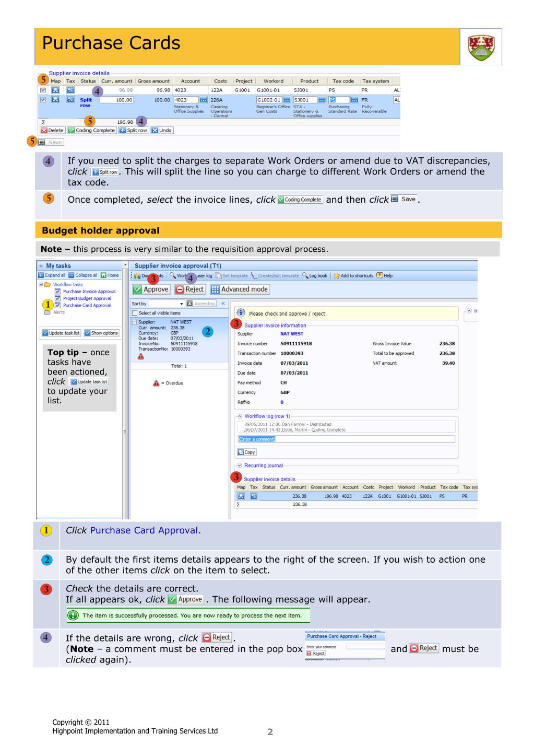
Task: Click the Tax icon in the 96.98 row
Action: tap(70, 90)
